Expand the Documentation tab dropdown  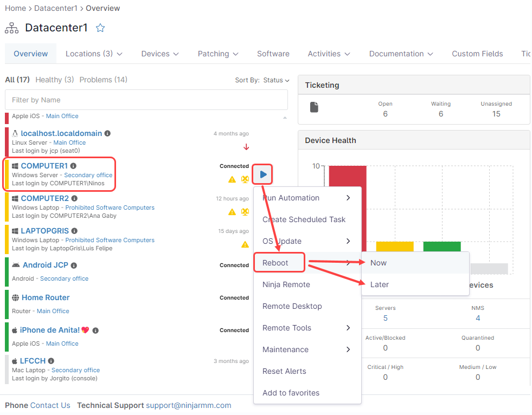(x=430, y=54)
